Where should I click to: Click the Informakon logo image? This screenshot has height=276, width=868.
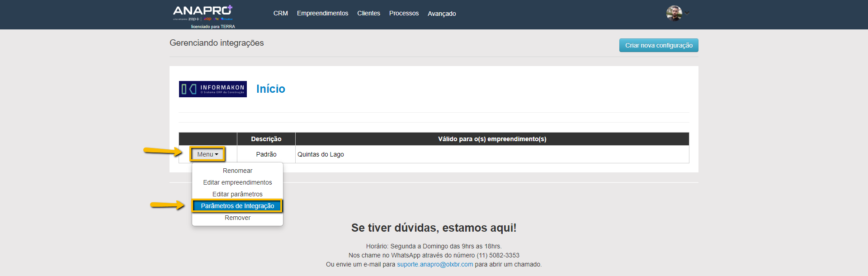[x=212, y=89]
